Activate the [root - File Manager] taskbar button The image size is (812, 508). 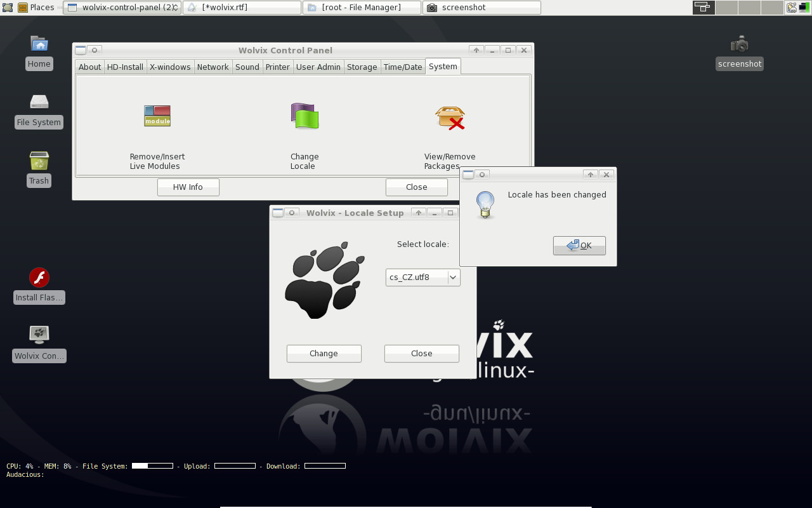(x=362, y=8)
